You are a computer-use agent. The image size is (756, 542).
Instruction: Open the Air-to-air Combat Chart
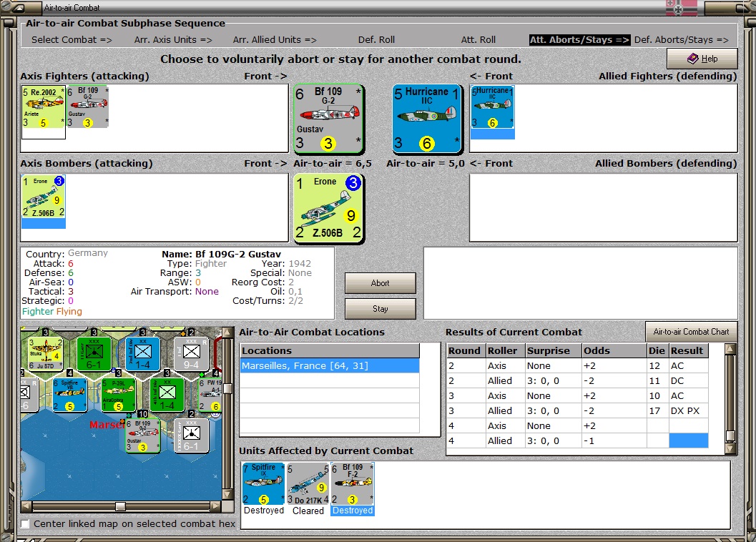coord(691,332)
